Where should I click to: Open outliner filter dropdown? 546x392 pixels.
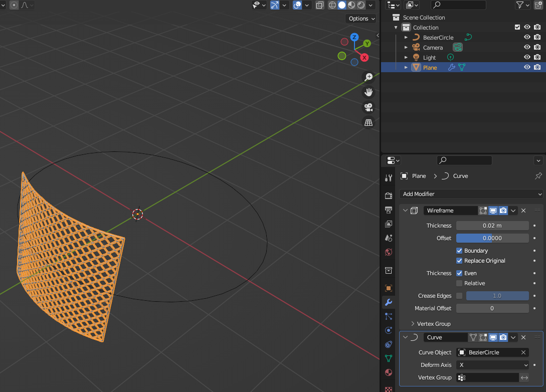(522, 5)
